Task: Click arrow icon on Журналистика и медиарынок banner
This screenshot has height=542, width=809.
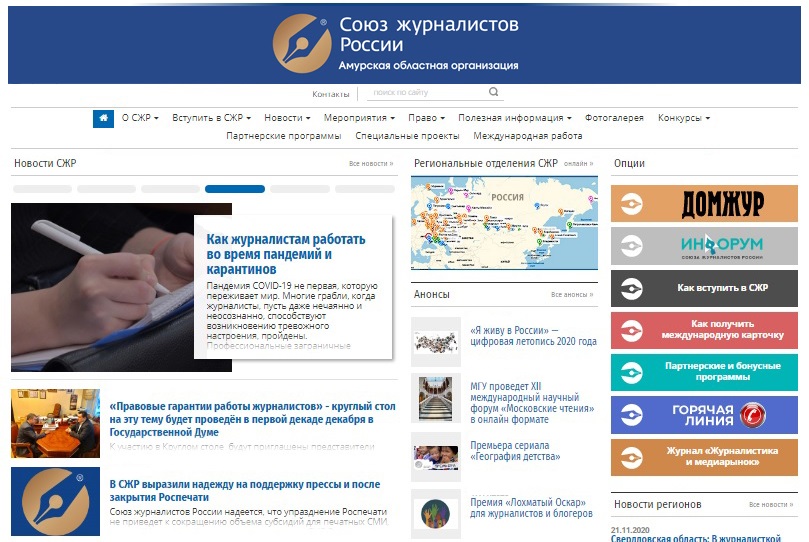Action: coord(632,457)
